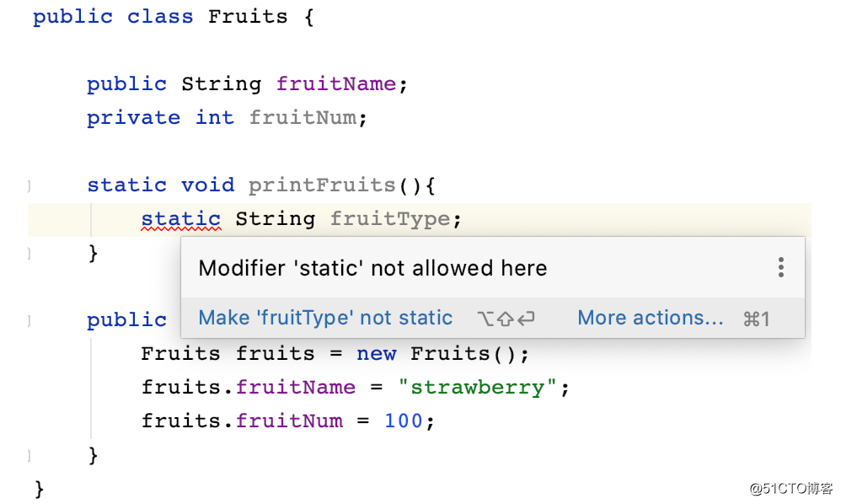Open the More actions... link
The image size is (841, 504).
650,318
